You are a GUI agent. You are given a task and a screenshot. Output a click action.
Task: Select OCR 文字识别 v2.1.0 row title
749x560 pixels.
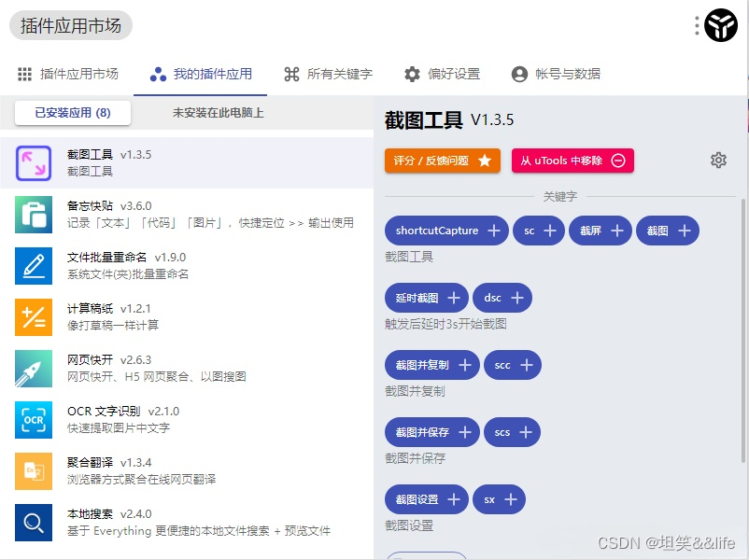(x=123, y=411)
